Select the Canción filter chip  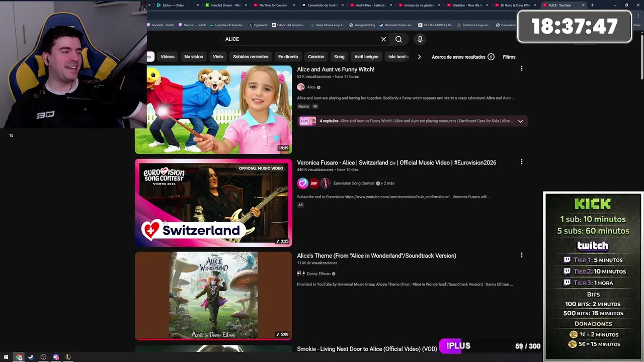316,57
